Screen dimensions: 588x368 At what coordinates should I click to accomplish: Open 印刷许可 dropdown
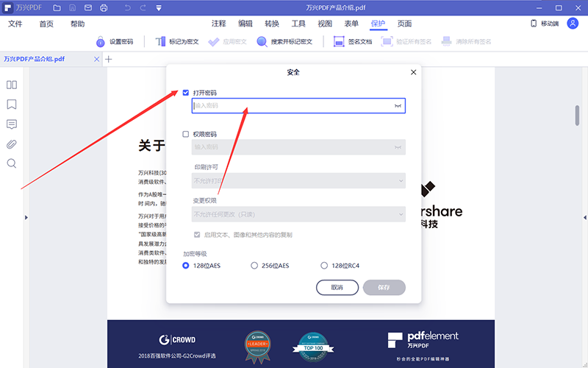click(x=298, y=180)
